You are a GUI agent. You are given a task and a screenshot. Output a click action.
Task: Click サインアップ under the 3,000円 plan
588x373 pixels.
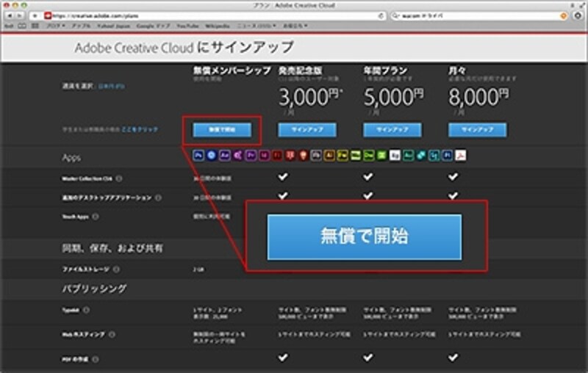coord(307,129)
